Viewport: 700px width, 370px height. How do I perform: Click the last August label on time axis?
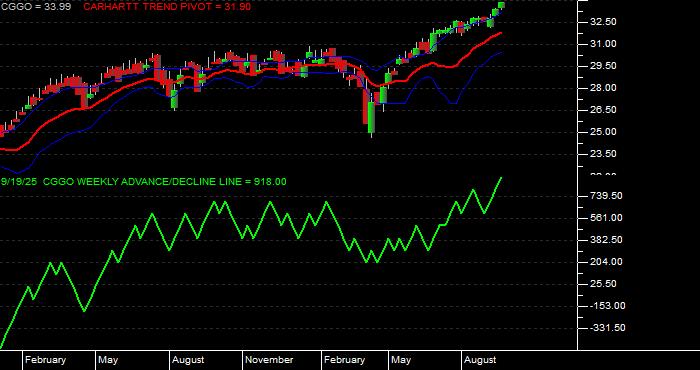480,360
